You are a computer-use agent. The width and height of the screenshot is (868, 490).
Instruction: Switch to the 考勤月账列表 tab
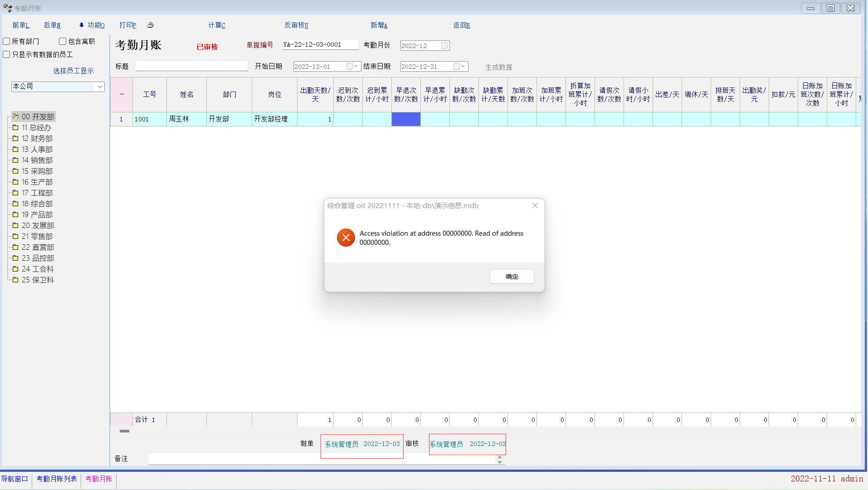(57, 479)
